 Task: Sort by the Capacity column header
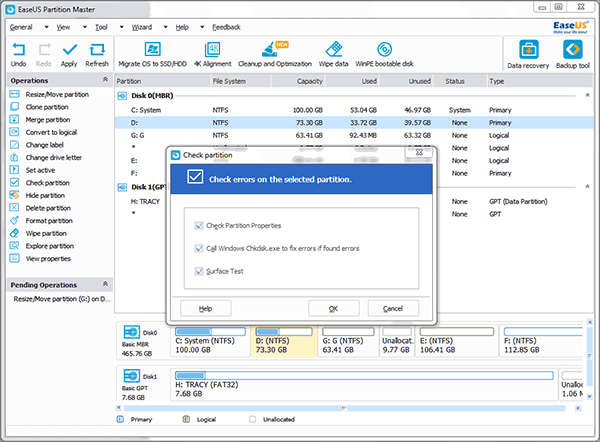click(298, 81)
